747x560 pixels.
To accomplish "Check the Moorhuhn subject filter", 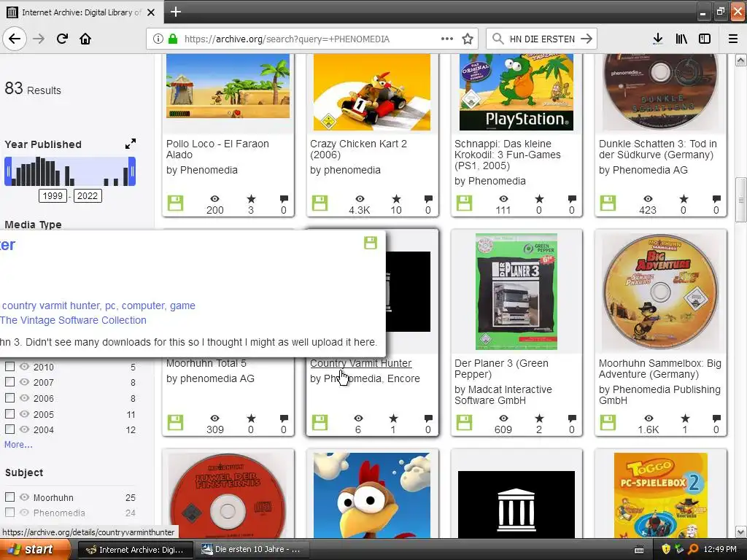I will tap(9, 497).
